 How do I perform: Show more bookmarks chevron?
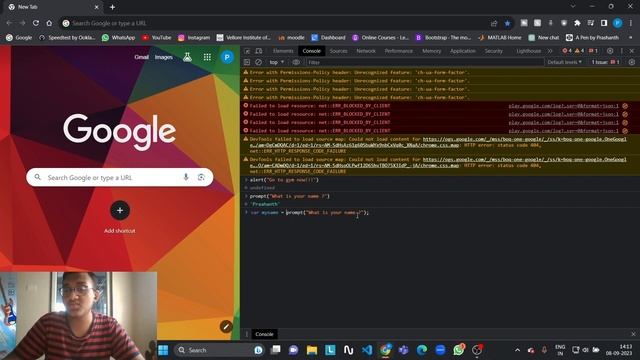pos(631,38)
